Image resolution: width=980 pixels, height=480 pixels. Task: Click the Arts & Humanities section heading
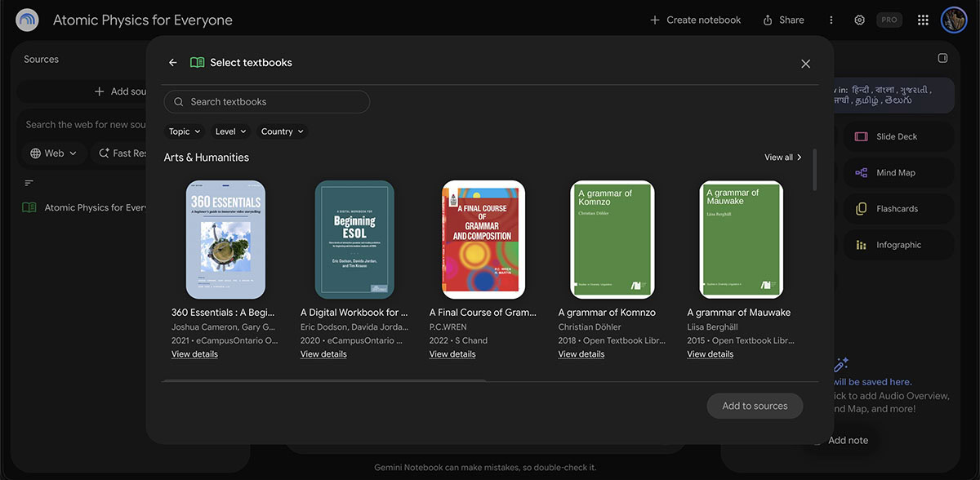(x=207, y=158)
